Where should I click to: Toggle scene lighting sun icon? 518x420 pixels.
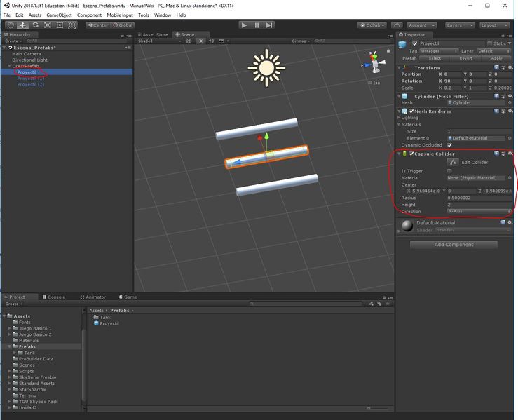[x=200, y=41]
